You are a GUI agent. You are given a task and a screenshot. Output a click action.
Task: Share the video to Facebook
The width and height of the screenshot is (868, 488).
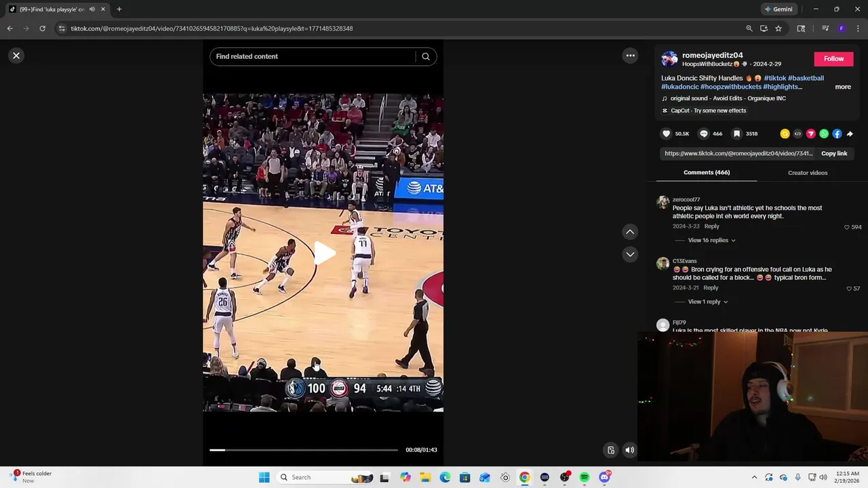click(x=837, y=134)
